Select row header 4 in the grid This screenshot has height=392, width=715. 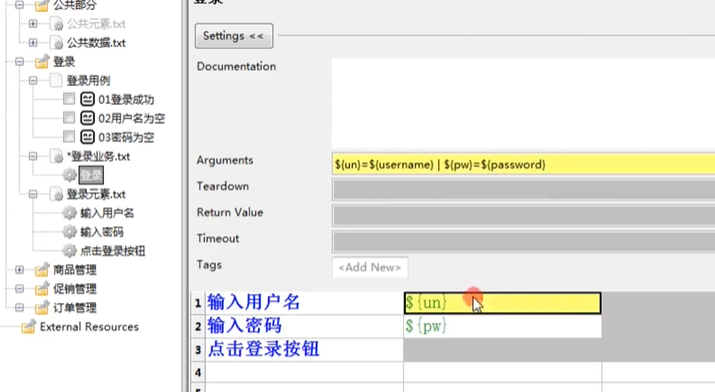point(198,372)
